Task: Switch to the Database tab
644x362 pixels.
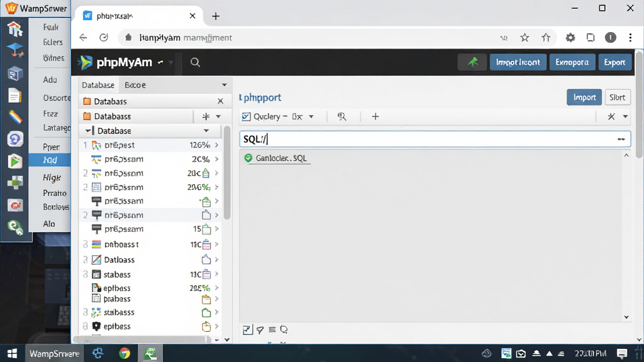Action: pos(98,85)
